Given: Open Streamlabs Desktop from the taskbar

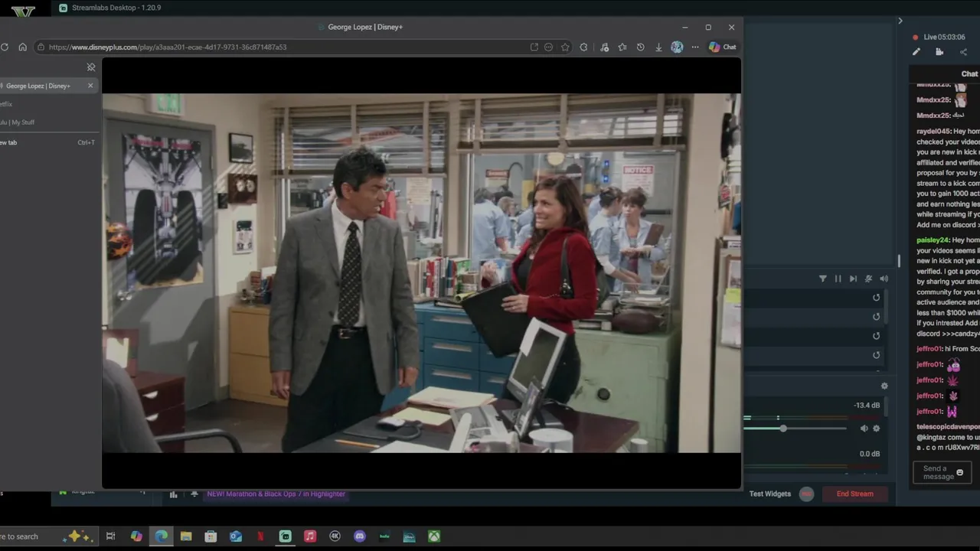Looking at the screenshot, I should (x=285, y=536).
